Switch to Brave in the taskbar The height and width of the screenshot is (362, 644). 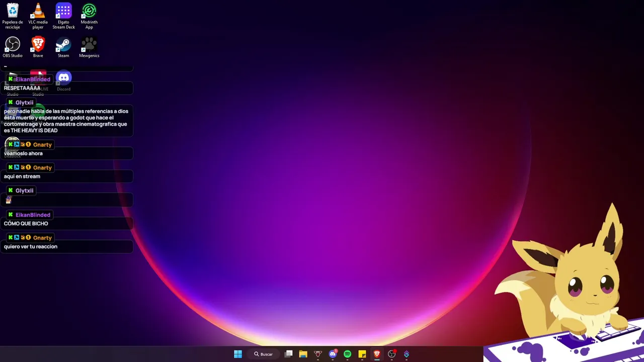(377, 354)
